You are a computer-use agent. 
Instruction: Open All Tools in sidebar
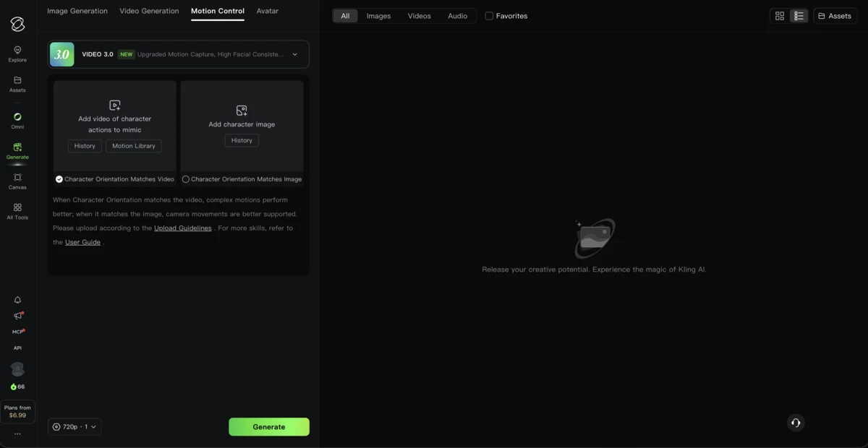click(x=17, y=212)
